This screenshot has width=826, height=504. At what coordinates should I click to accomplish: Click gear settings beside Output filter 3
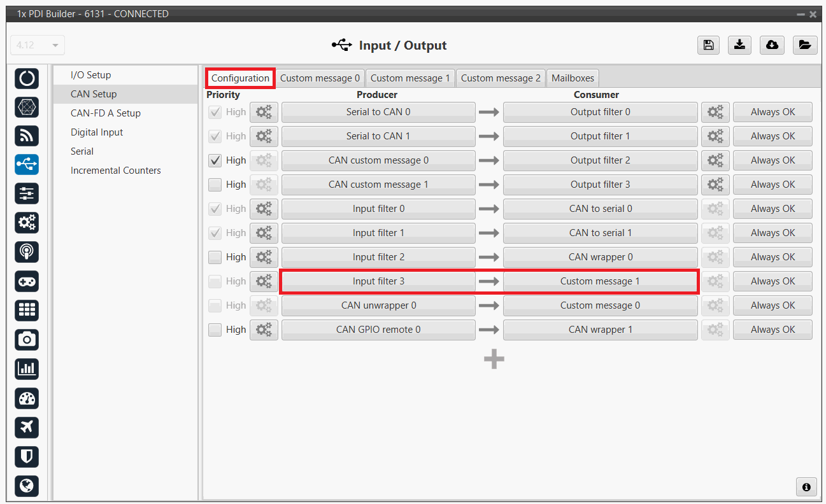pyautogui.click(x=715, y=185)
